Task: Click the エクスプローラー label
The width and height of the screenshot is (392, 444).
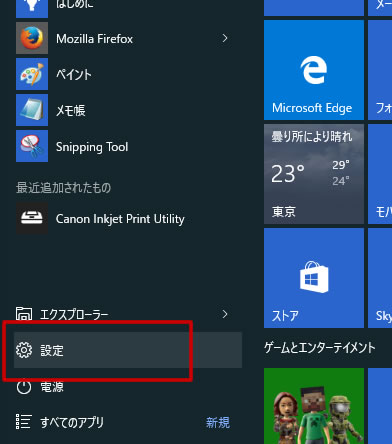Action: pyautogui.click(x=74, y=315)
